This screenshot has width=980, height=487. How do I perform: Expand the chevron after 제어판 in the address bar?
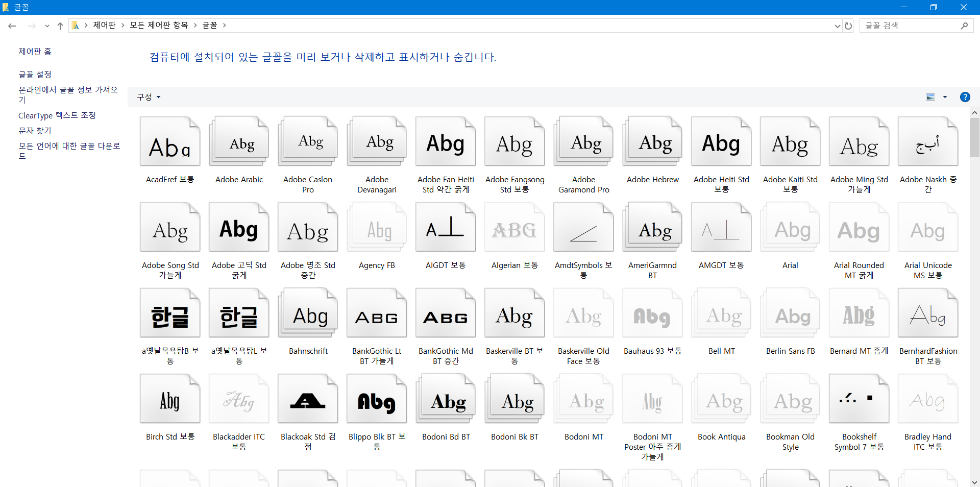[123, 25]
